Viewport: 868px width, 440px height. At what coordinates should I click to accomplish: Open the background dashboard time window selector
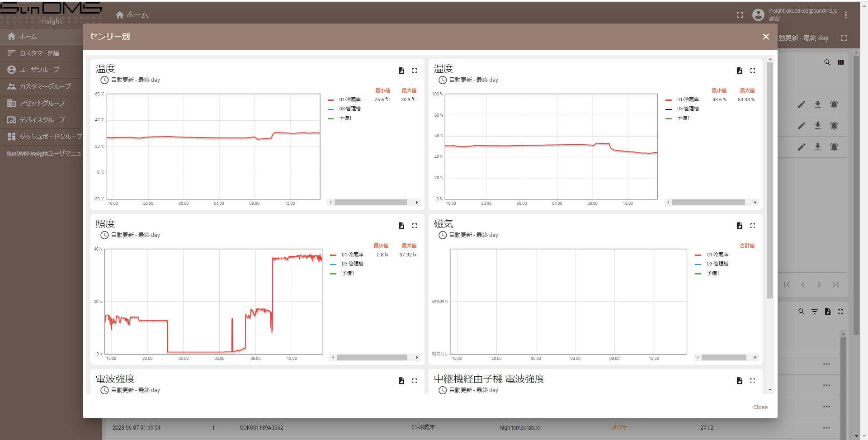pyautogui.click(x=803, y=38)
